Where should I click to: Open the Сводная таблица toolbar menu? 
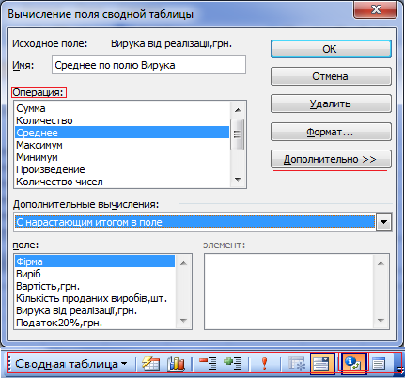71,364
